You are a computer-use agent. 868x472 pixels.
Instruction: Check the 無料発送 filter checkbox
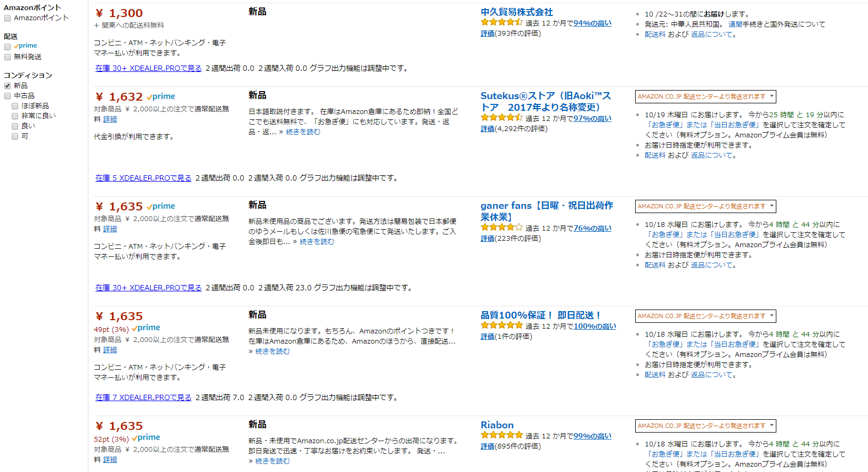tap(7, 57)
